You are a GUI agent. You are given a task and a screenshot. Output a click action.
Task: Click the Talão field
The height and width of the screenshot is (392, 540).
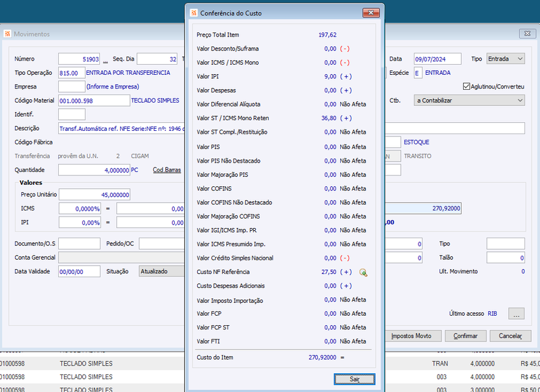click(506, 258)
